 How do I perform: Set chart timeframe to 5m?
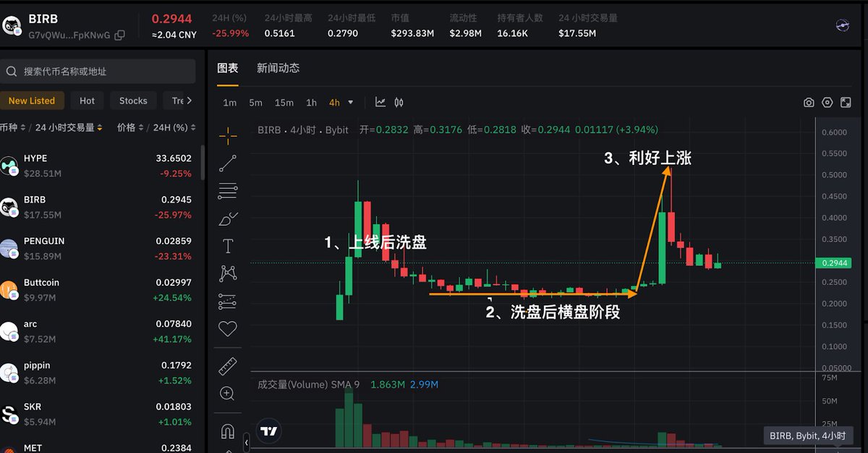(x=255, y=103)
